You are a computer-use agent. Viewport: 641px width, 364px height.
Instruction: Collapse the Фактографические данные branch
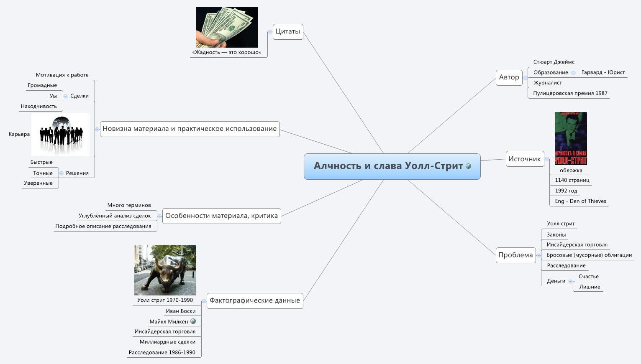click(x=204, y=301)
